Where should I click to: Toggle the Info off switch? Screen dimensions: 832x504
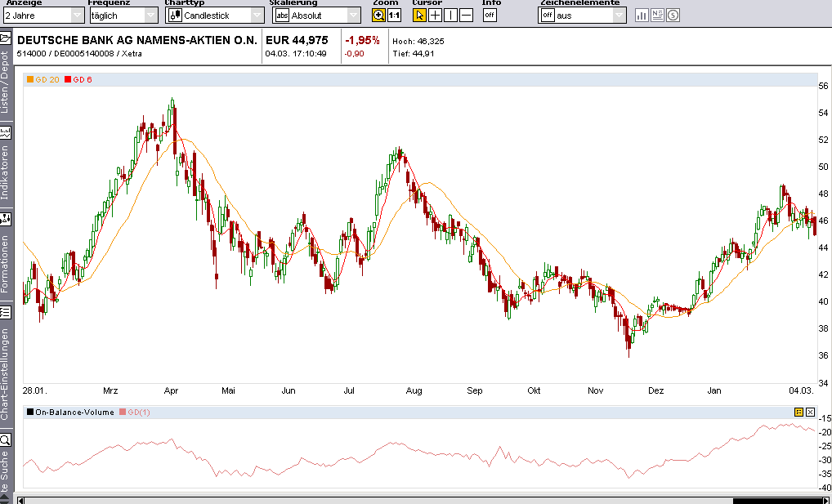[x=489, y=15]
